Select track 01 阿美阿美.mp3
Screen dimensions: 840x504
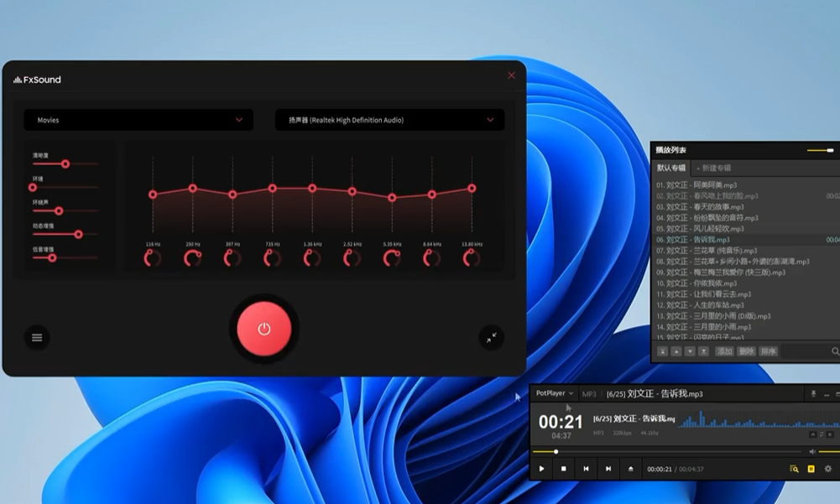745,184
